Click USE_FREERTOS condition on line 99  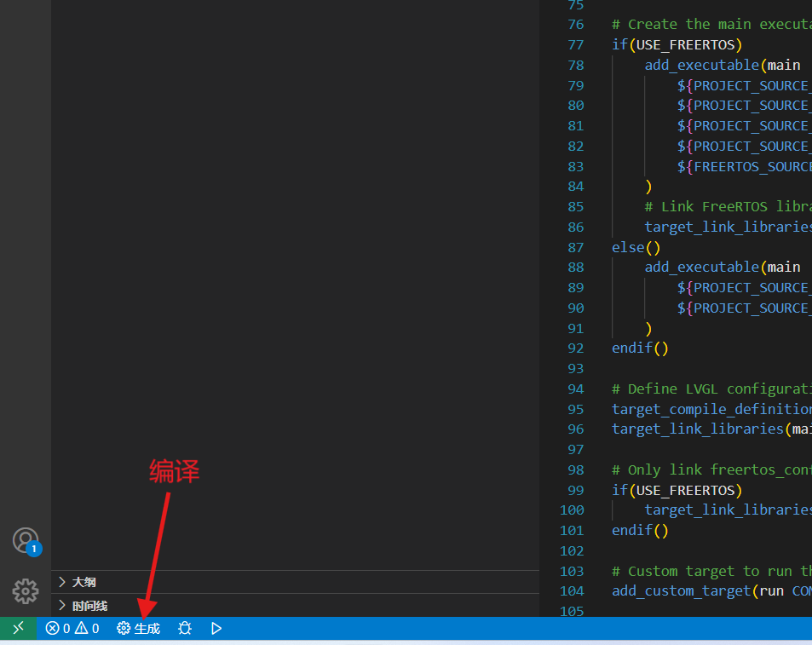pyautogui.click(x=686, y=490)
